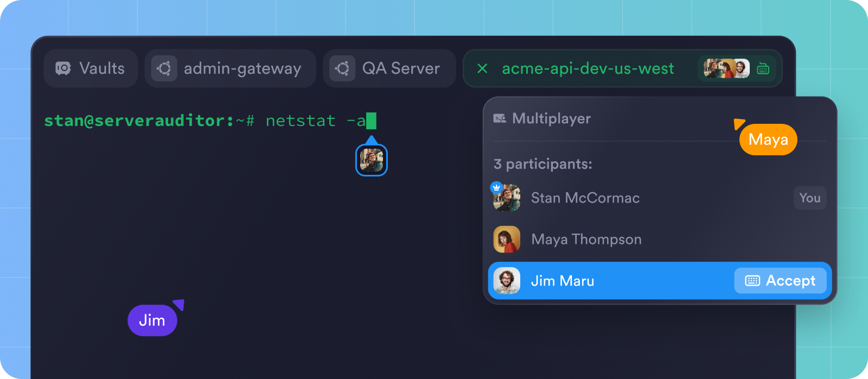The height and width of the screenshot is (379, 868).
Task: Click Maya Thompson's avatar
Action: (x=507, y=239)
